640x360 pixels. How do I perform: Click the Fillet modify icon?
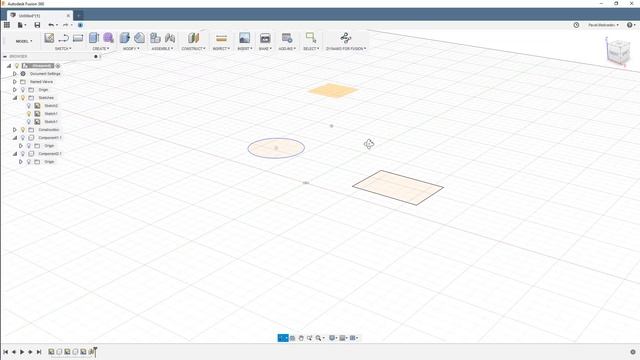pos(140,38)
